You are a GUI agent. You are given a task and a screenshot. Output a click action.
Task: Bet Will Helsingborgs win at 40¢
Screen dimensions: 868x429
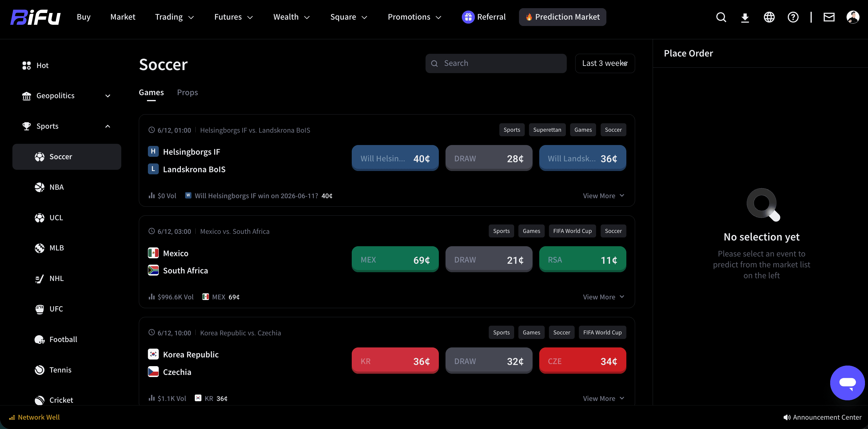click(x=395, y=158)
